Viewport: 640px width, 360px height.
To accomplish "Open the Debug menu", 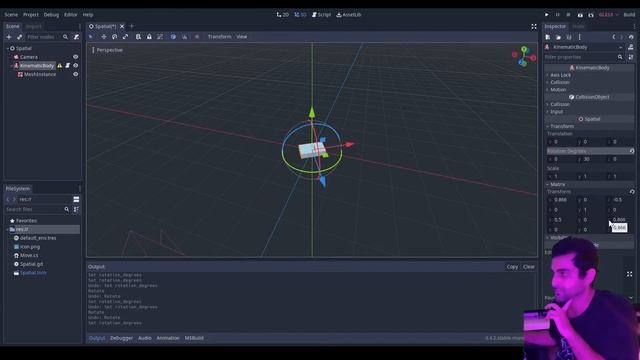I will [x=51, y=15].
